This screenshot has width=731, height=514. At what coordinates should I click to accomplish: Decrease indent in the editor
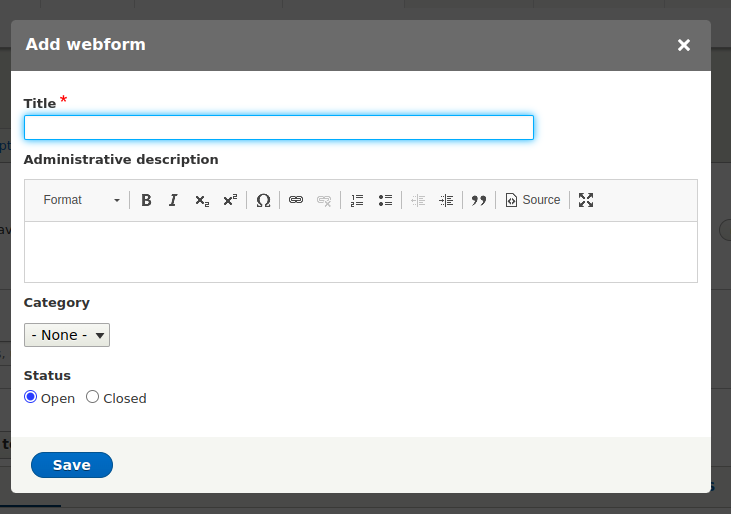(x=418, y=200)
